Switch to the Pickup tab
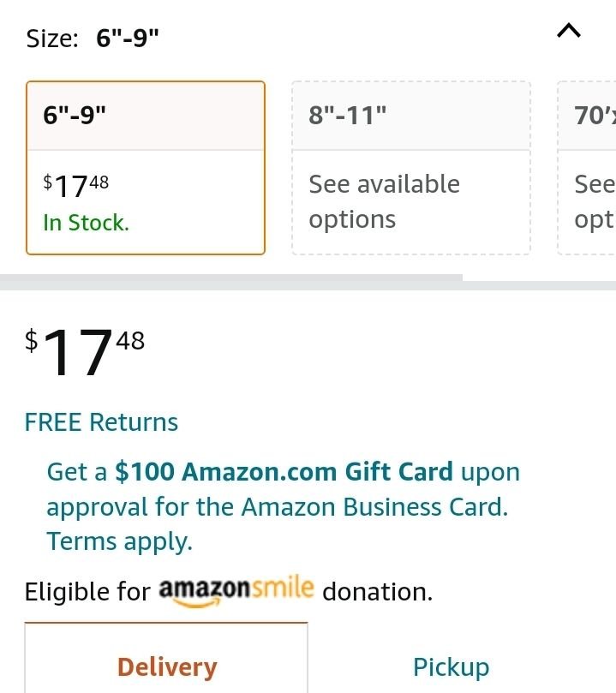Viewport: 616px width, 693px height. coord(451,667)
